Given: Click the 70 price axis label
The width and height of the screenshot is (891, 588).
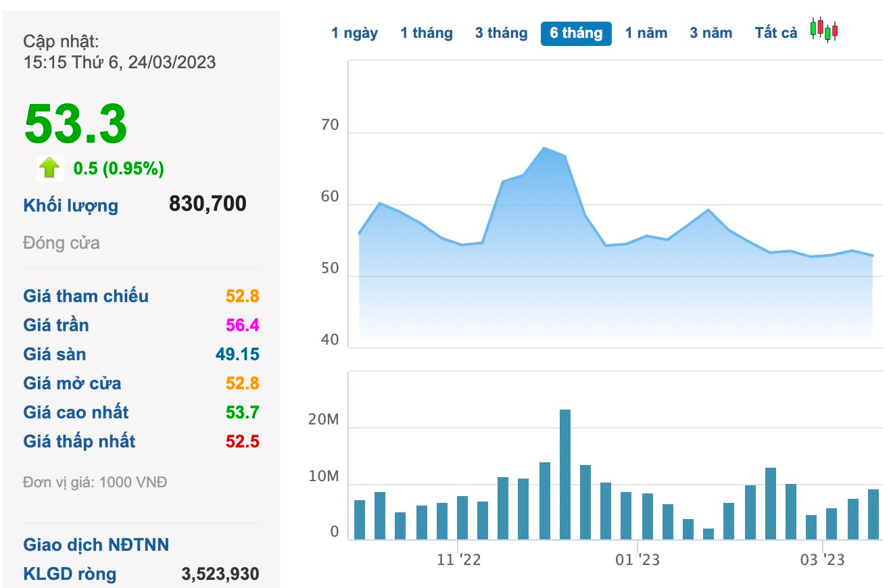Looking at the screenshot, I should click(330, 126).
